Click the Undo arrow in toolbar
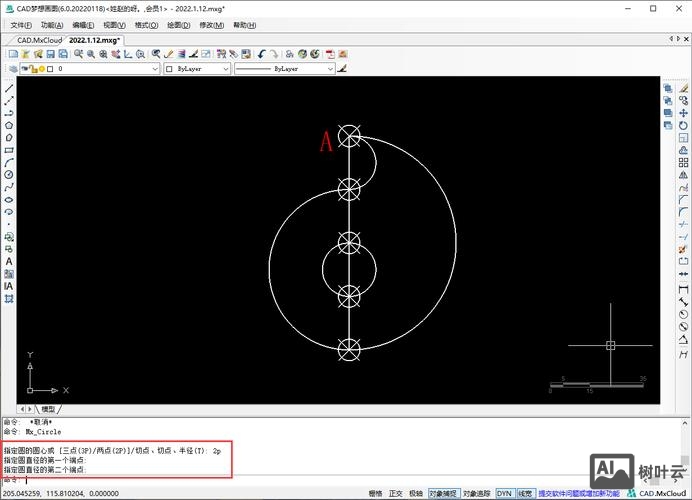Screen dimensions: 692x500 click(x=262, y=54)
